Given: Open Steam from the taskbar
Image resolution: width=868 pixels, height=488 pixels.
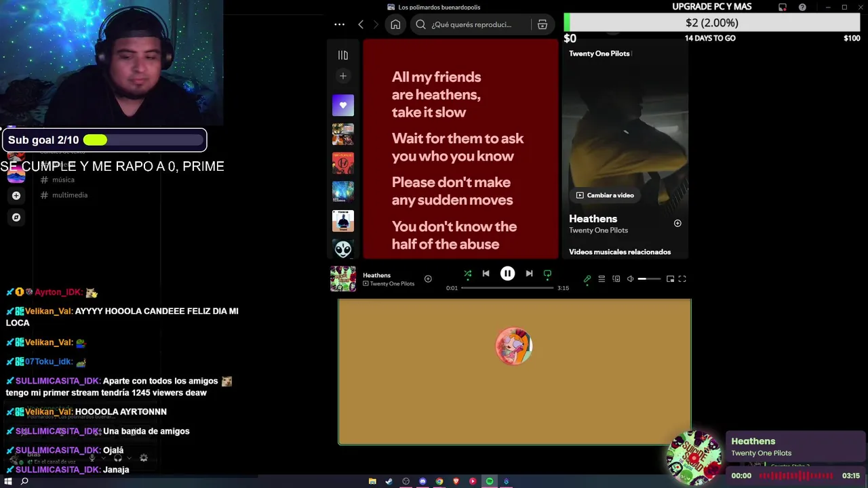Looking at the screenshot, I should point(389,481).
